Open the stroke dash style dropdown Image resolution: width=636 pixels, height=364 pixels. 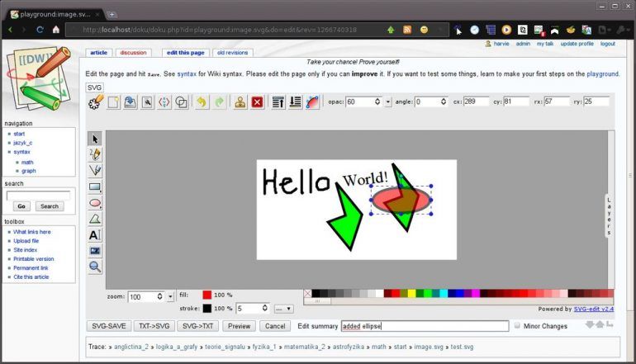(x=283, y=309)
